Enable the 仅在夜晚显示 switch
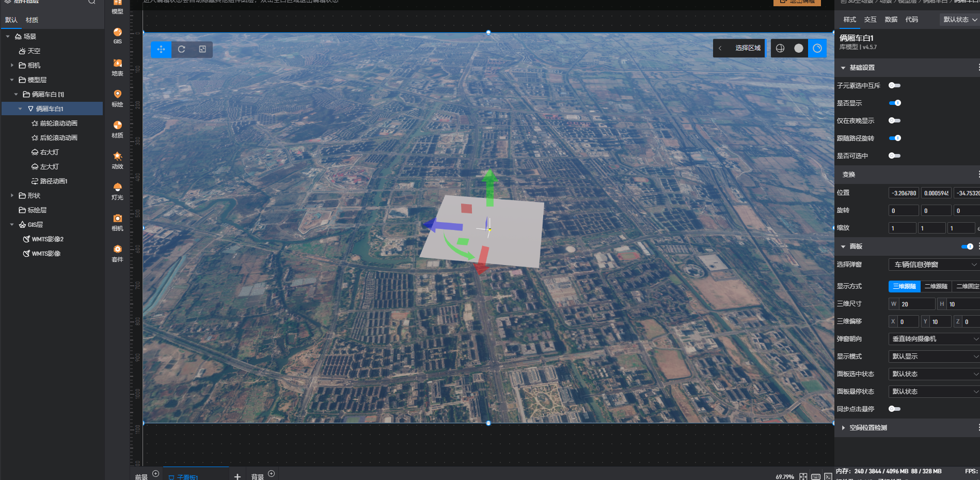The image size is (980, 480). (895, 121)
